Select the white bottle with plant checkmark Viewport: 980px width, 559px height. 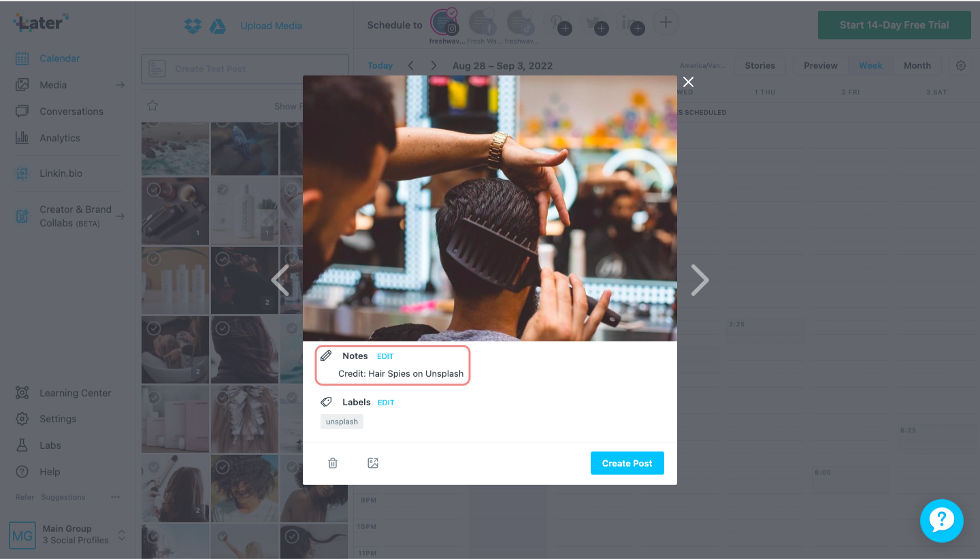223,190
